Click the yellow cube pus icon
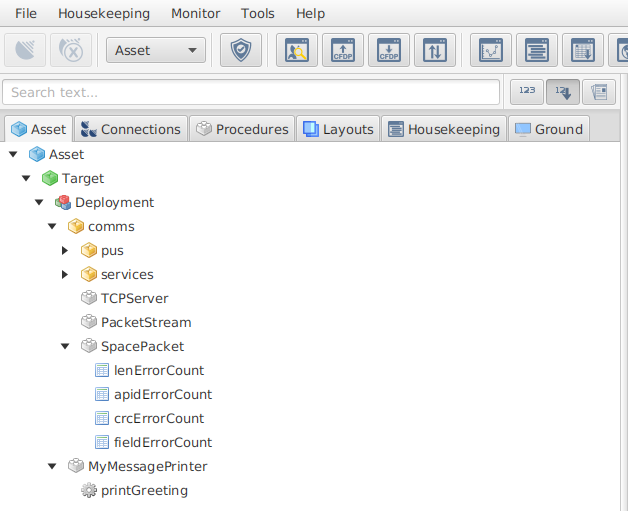This screenshot has height=511, width=628. (x=89, y=250)
